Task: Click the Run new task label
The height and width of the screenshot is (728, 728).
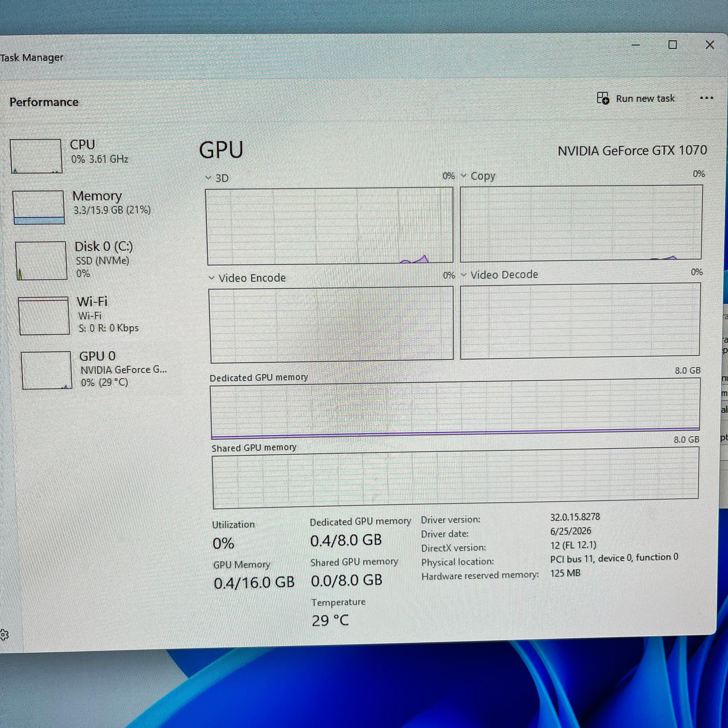Action: (645, 99)
